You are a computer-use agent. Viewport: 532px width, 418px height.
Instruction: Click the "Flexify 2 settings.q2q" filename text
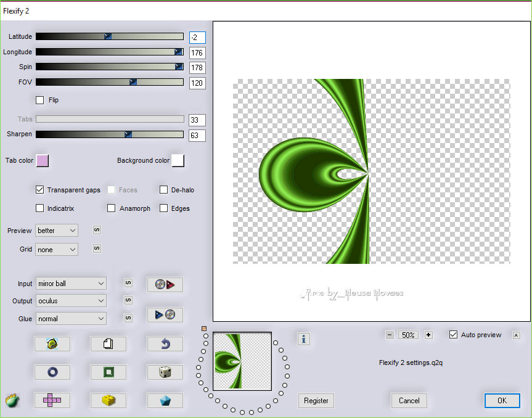(x=411, y=363)
